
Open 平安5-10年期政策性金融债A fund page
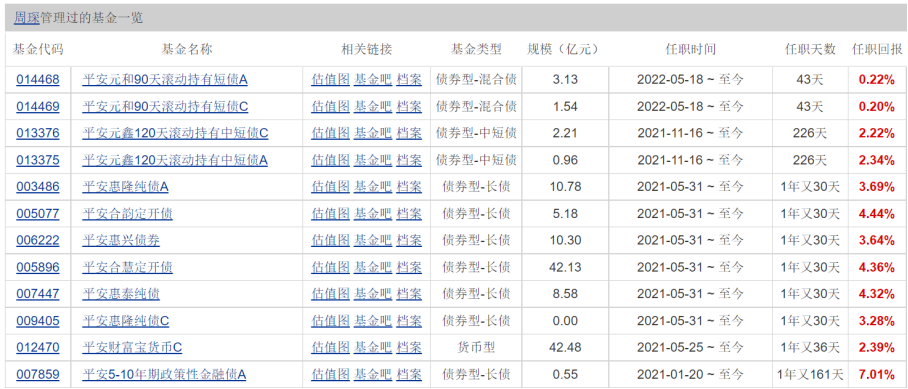[x=164, y=375]
